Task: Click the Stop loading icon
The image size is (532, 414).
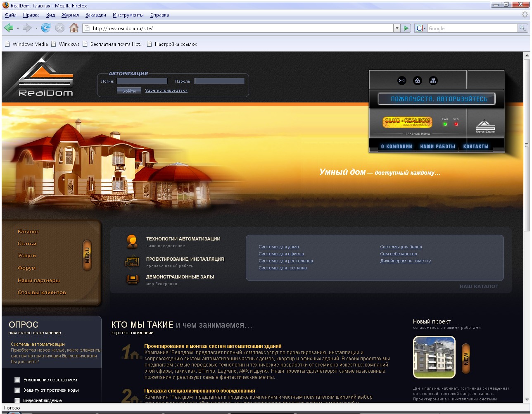Action: (60, 28)
